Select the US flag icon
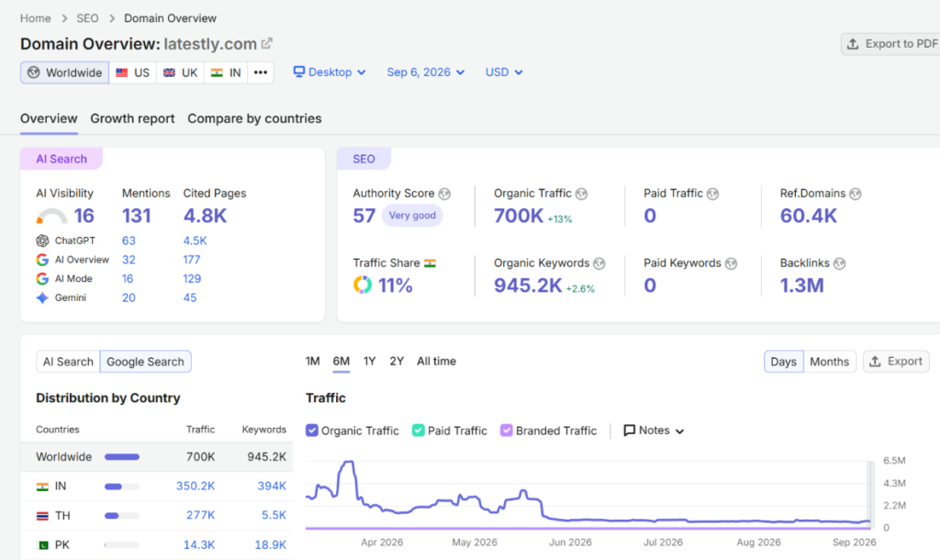 122,73
